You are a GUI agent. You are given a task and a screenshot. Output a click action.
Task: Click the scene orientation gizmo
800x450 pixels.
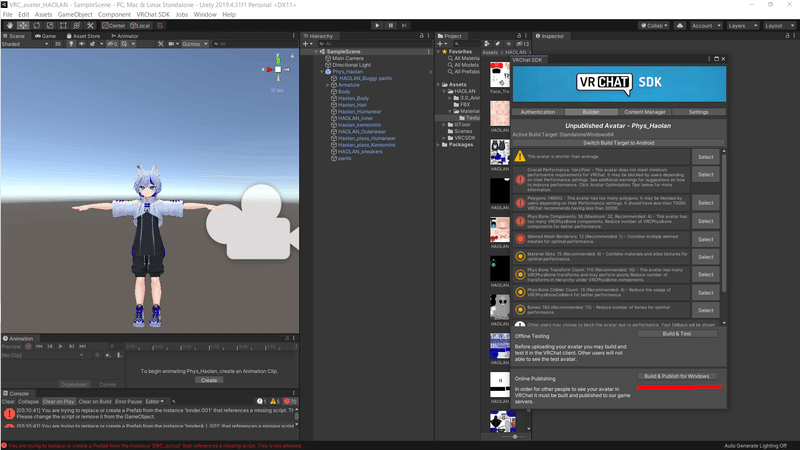[278, 69]
